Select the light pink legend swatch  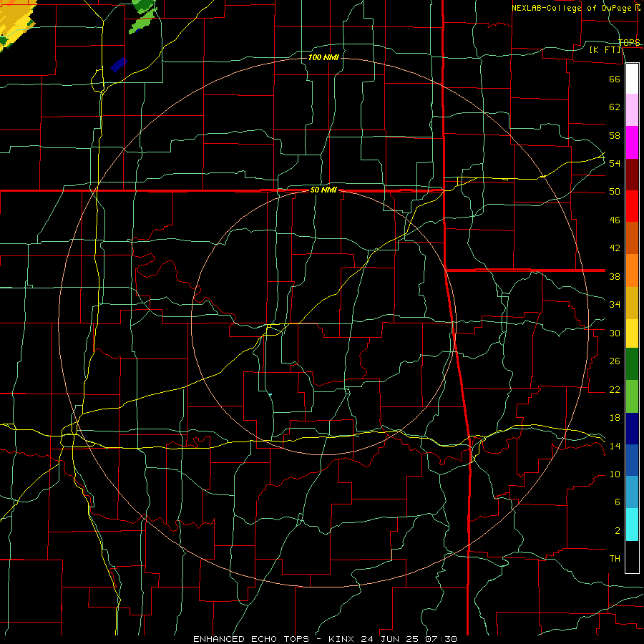(x=632, y=109)
